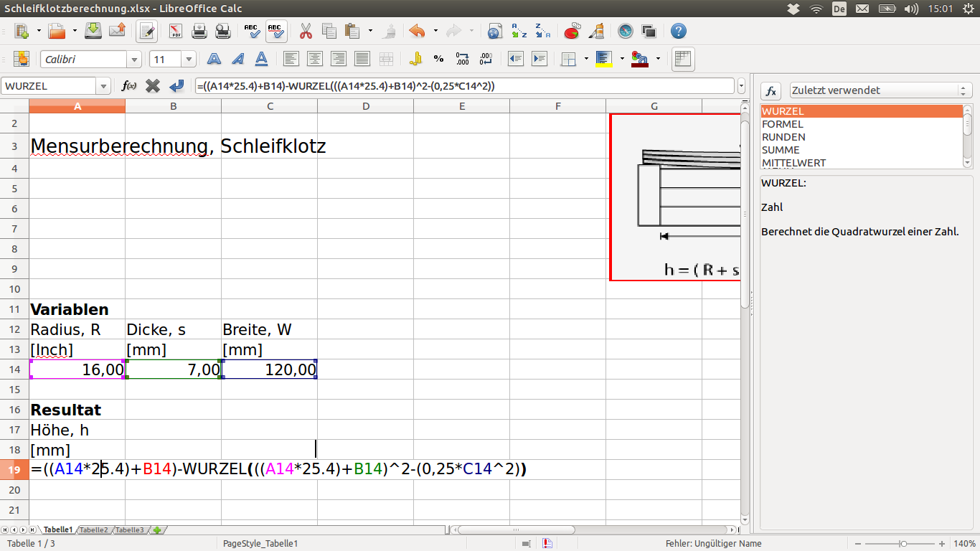This screenshot has width=980, height=551.
Task: Open the undo history dropdown arrow
Action: click(436, 32)
